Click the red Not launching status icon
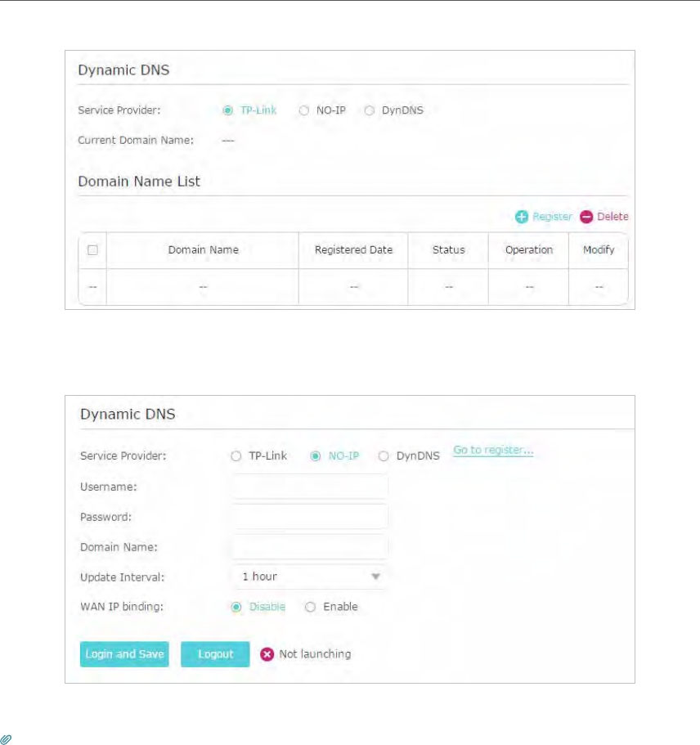 coord(267,654)
